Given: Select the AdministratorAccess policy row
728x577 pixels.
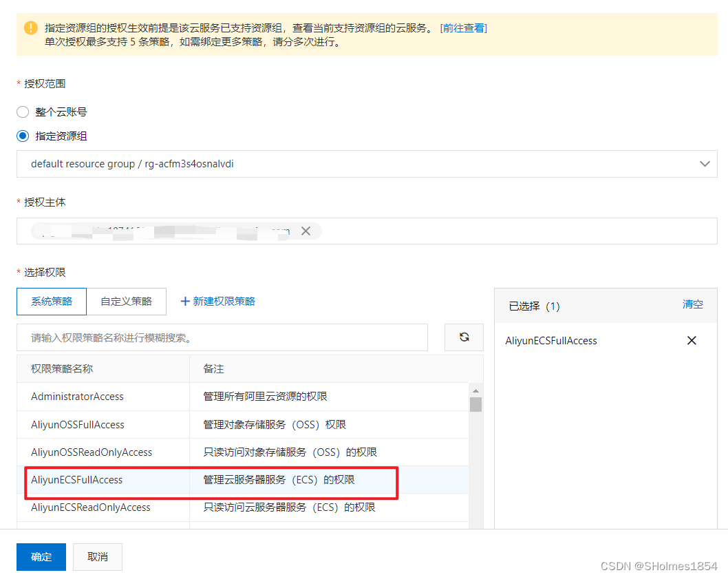Looking at the screenshot, I should pos(242,397).
